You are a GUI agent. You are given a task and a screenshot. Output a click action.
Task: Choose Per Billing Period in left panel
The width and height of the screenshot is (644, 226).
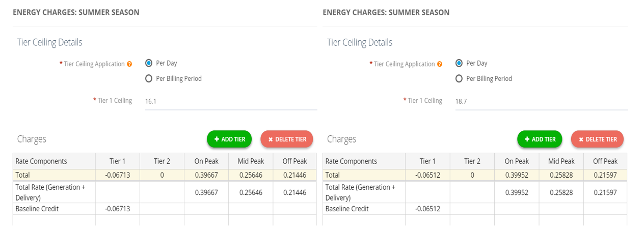[149, 79]
